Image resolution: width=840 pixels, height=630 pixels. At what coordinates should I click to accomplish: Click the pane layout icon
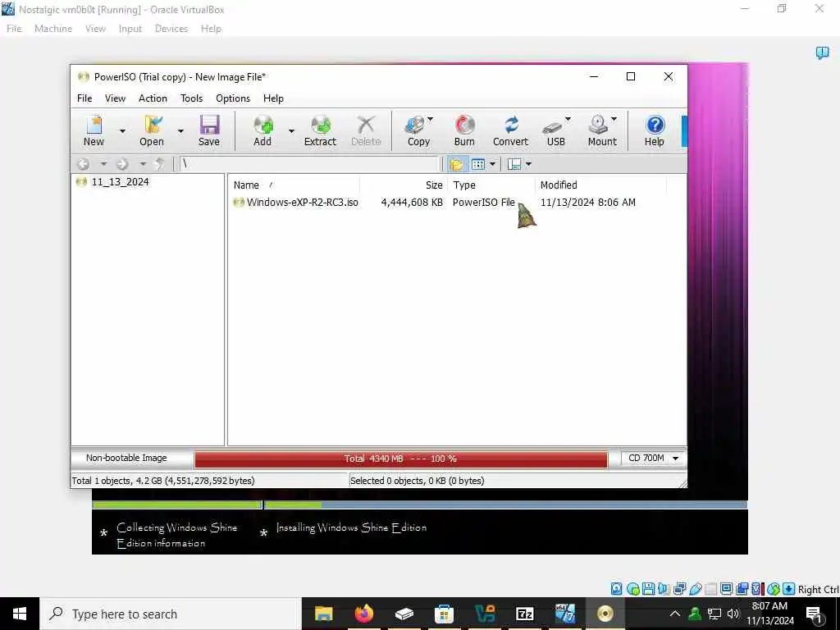click(514, 164)
